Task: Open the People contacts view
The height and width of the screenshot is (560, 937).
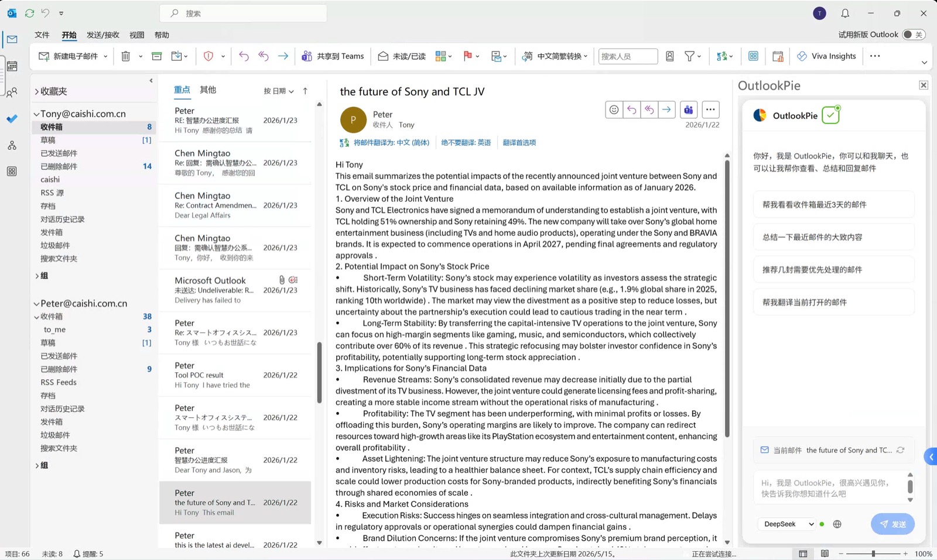Action: tap(12, 92)
